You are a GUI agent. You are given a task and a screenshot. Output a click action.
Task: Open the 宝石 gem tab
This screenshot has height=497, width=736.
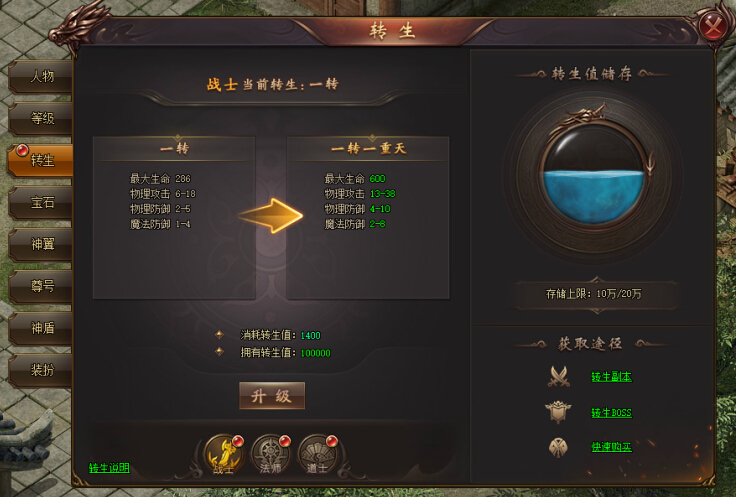[41, 202]
